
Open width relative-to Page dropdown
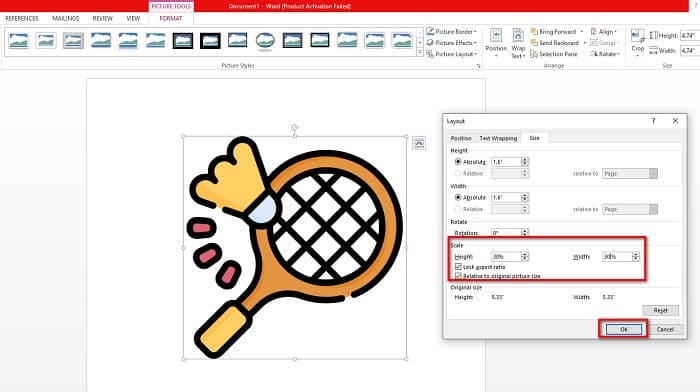tap(630, 209)
